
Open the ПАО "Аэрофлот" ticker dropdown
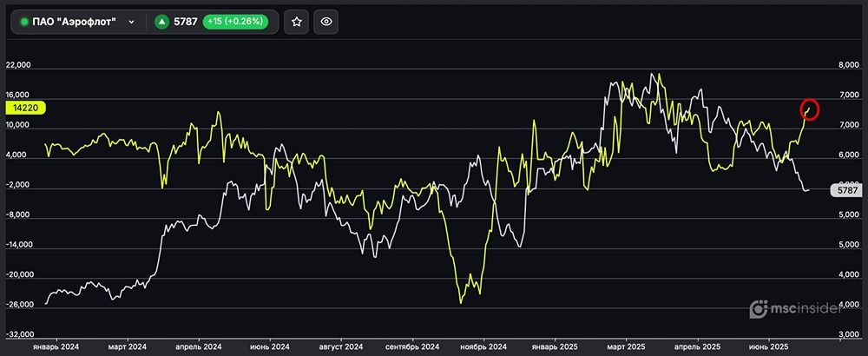coord(78,22)
